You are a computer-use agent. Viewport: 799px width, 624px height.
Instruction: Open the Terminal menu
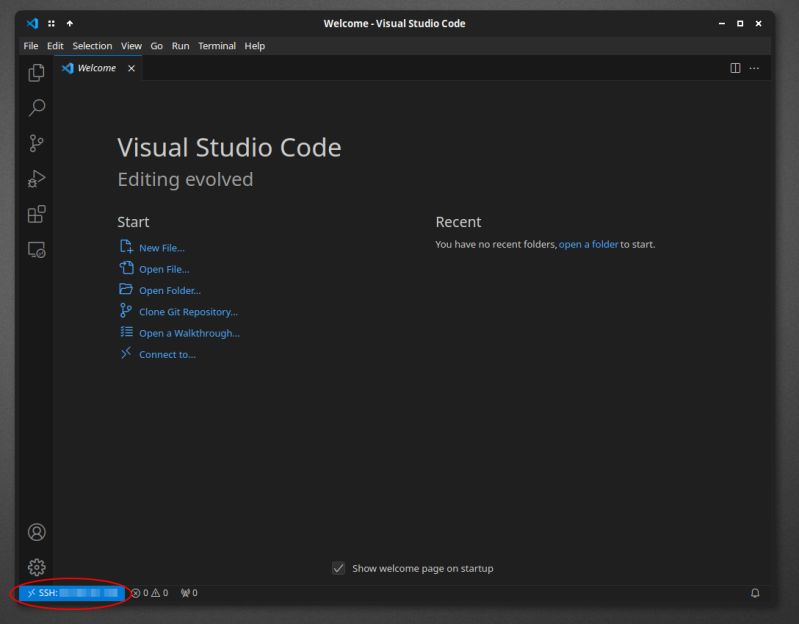[x=217, y=46]
